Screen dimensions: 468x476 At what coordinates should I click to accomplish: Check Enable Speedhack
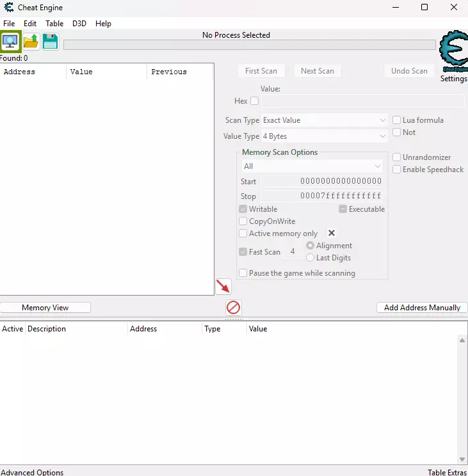coord(397,170)
